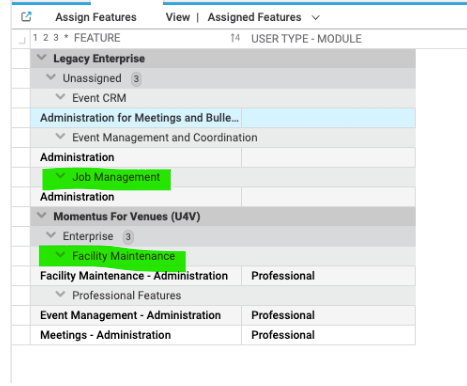Open the Assigned Features view dropdown
The height and width of the screenshot is (386, 467).
tap(316, 17)
